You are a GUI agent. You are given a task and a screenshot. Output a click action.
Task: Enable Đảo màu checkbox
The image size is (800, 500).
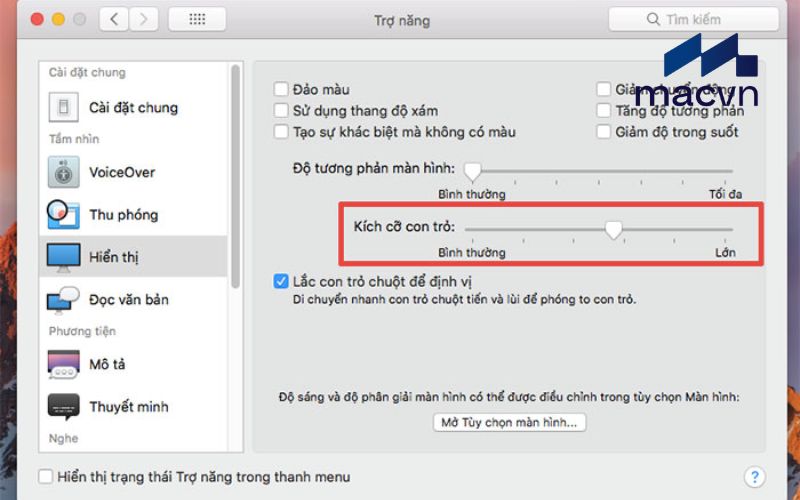[x=281, y=89]
